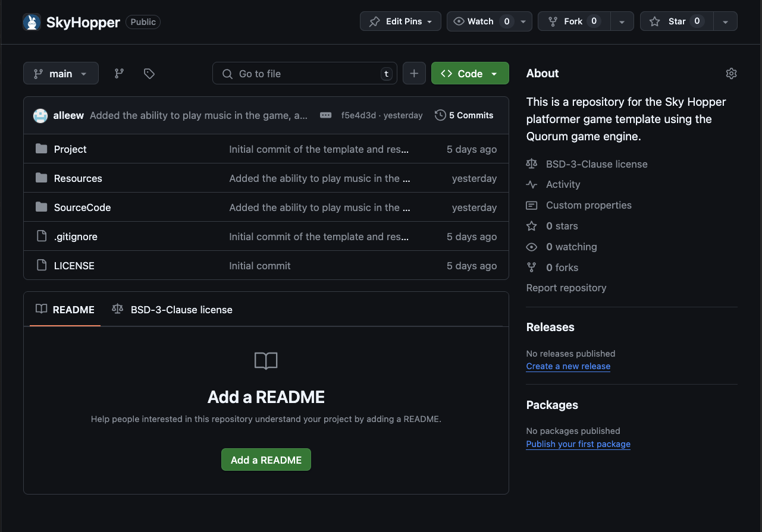Open the Activity link
Viewport: 762px width, 532px height.
coord(563,184)
